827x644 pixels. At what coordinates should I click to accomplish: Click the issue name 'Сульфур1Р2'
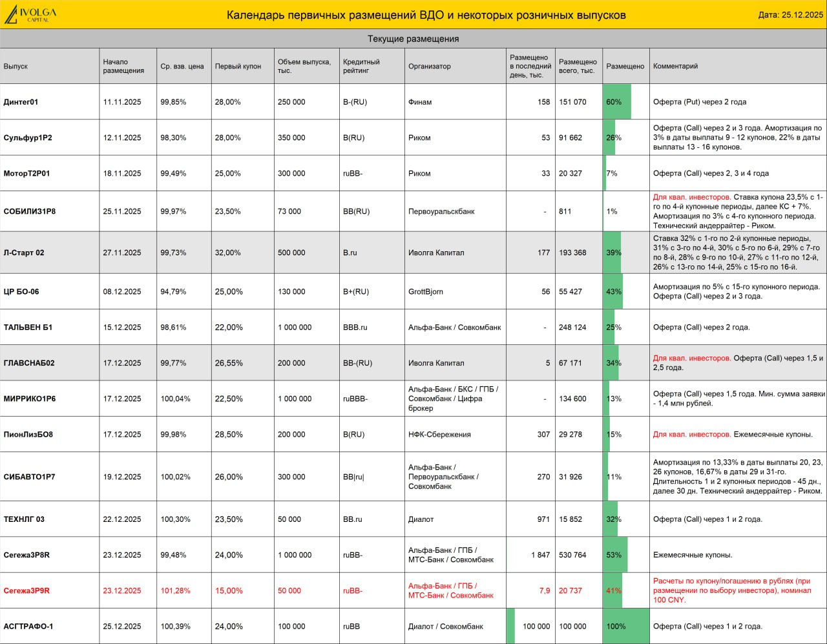pyautogui.click(x=28, y=138)
